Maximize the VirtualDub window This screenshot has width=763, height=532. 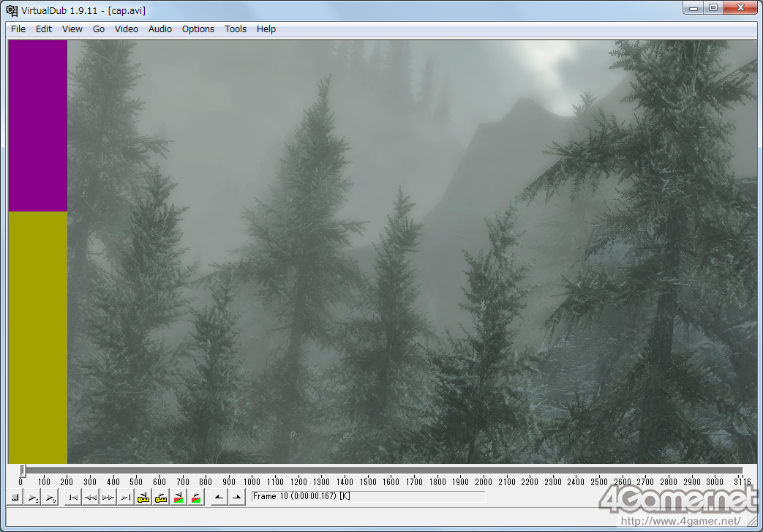click(713, 8)
